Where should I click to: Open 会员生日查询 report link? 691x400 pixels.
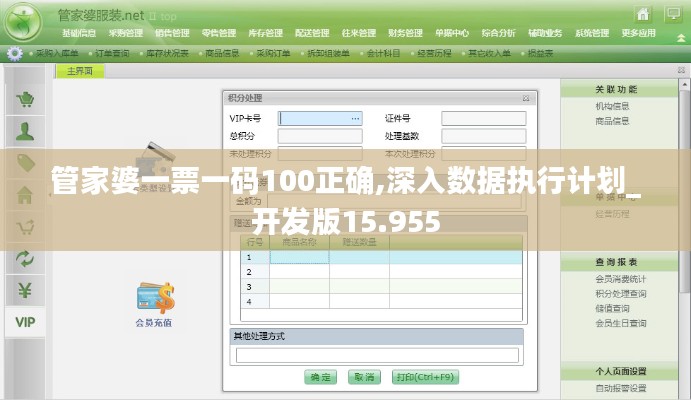point(620,323)
